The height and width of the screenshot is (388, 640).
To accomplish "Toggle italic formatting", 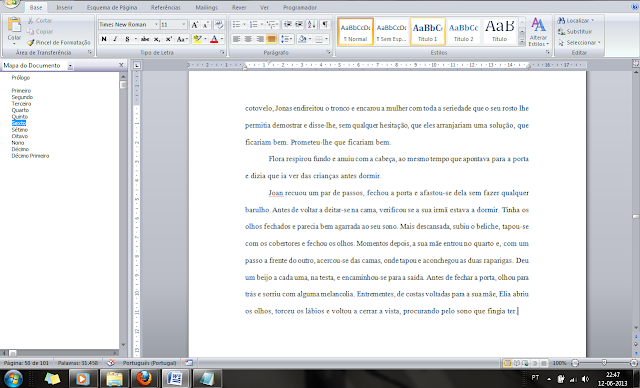I will [x=115, y=39].
